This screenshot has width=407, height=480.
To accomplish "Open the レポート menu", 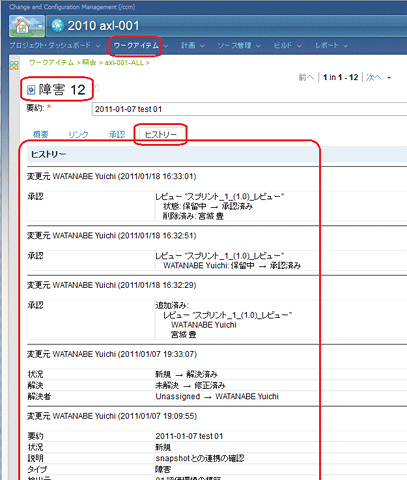I will (x=327, y=45).
